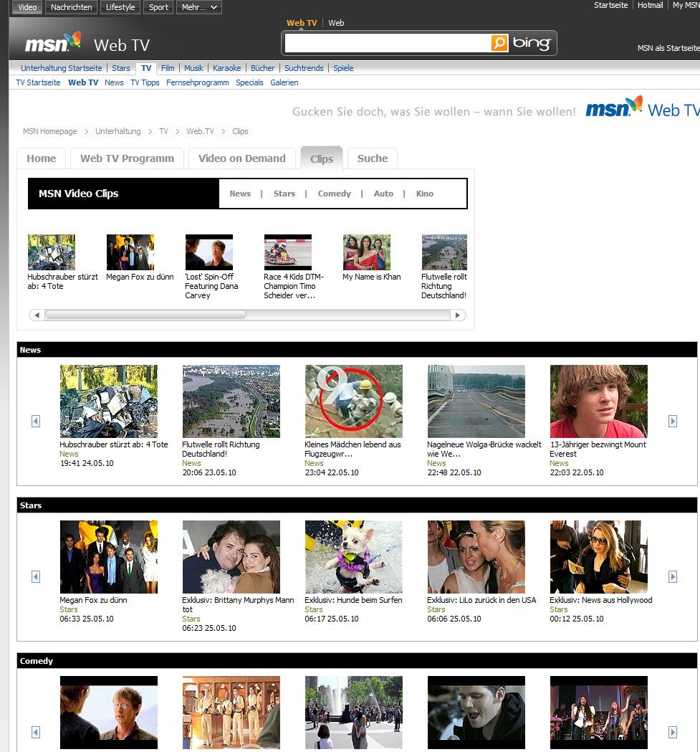Click the carousel horizontal scrollbar thumb
This screenshot has height=752, width=700.
tap(145, 315)
